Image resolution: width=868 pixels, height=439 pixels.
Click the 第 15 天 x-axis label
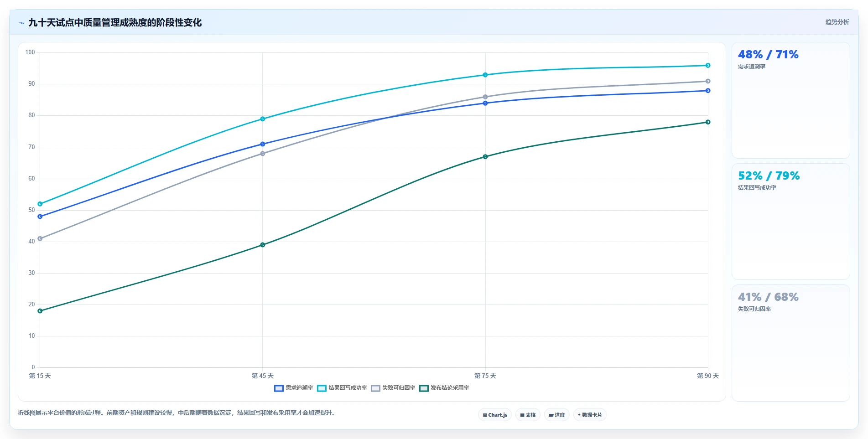click(40, 376)
